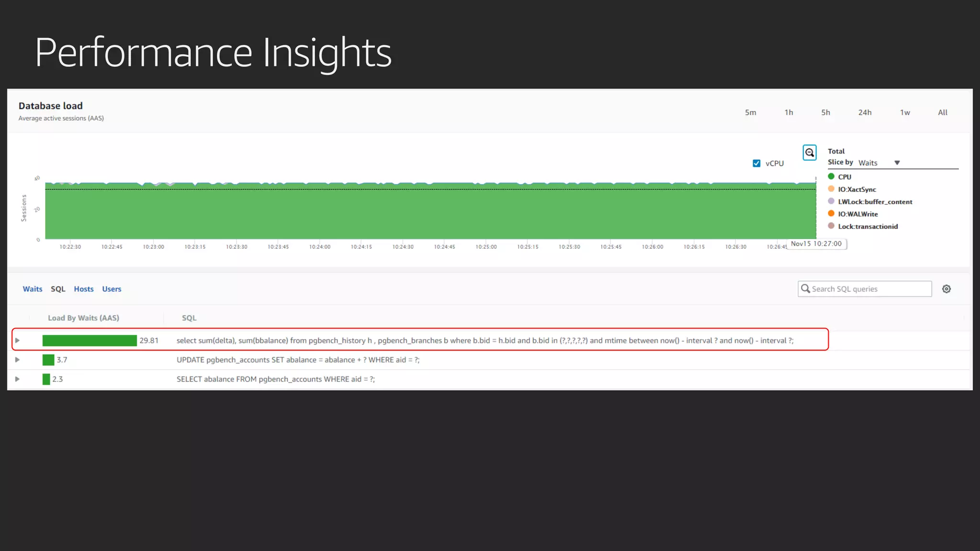Click the 10:24:00 time axis label
Image resolution: width=980 pixels, height=551 pixels.
[320, 247]
